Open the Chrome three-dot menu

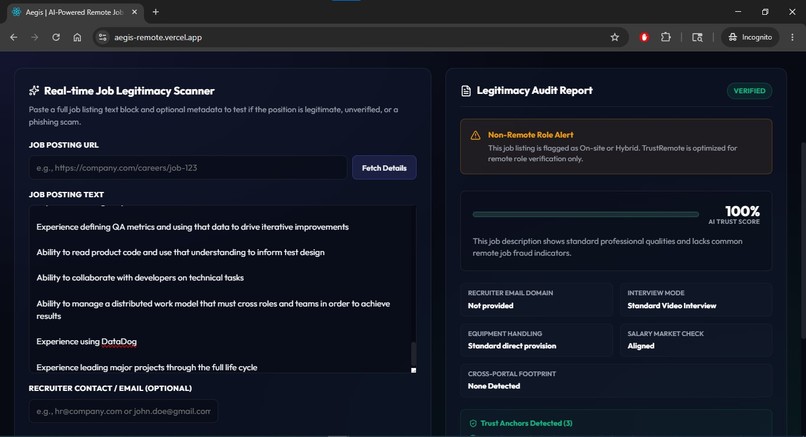click(x=792, y=37)
